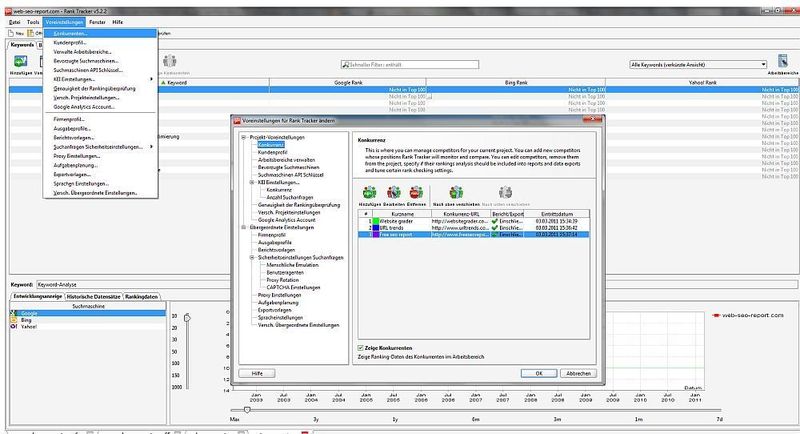Screen dimensions: 800x434
Task: Click green checkmark in Website grader row
Action: point(494,221)
